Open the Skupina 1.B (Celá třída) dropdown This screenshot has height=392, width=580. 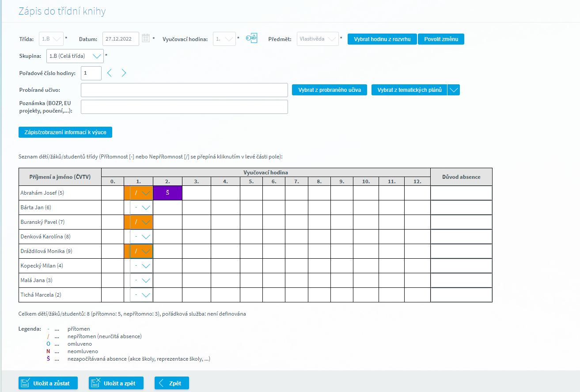75,56
